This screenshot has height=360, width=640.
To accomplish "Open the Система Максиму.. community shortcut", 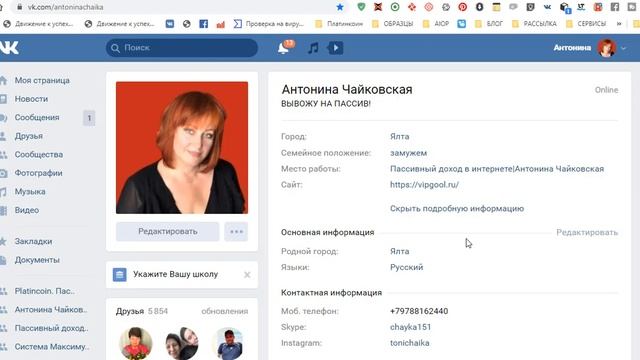I will pyautogui.click(x=52, y=347).
